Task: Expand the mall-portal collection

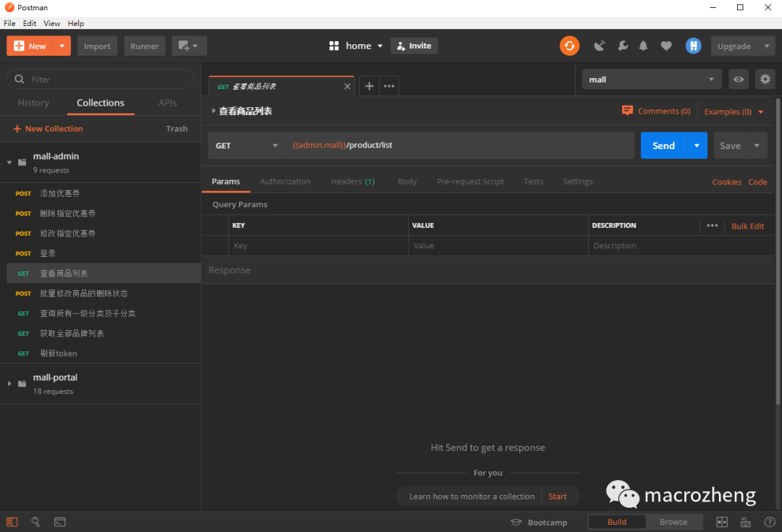Action: [9, 384]
